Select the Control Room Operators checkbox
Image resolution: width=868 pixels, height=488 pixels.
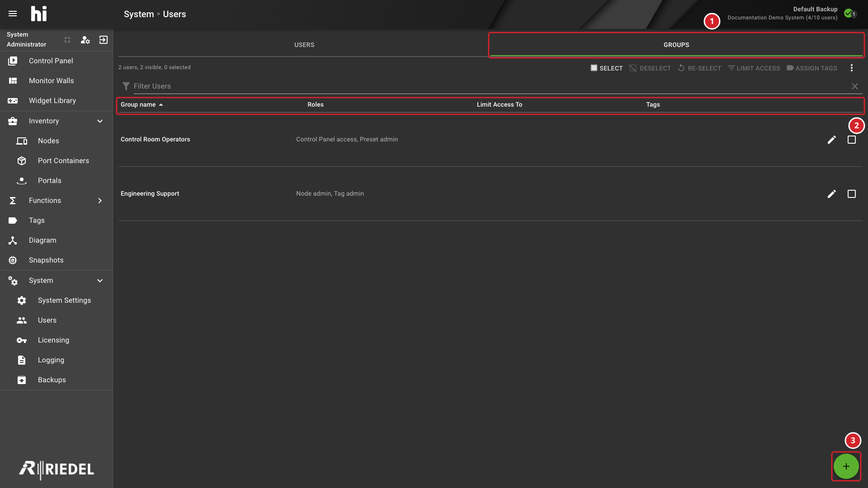(x=851, y=140)
